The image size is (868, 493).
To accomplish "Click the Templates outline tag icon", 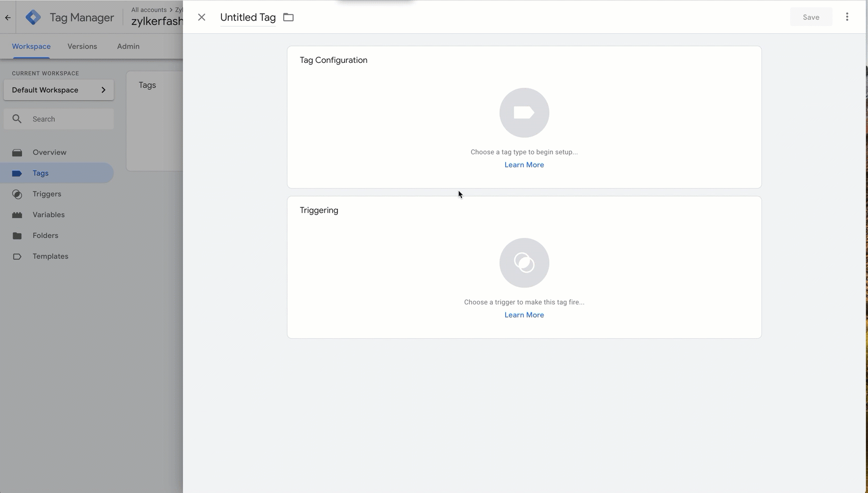I will click(17, 256).
